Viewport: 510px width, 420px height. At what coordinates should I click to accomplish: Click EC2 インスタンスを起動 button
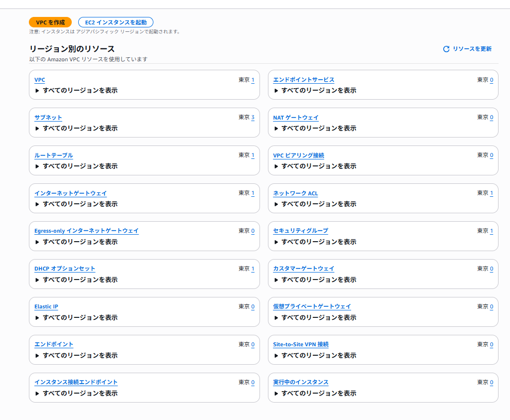[x=116, y=22]
